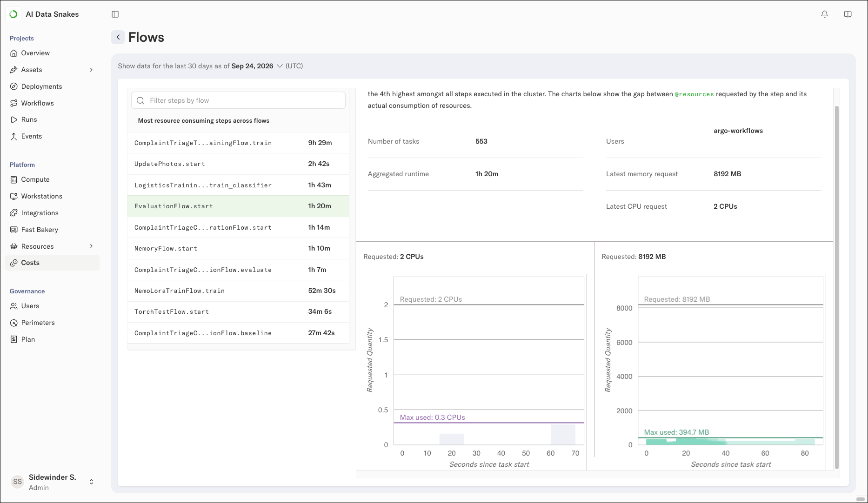Click the Resources basket icon
This screenshot has height=503, width=868.
click(14, 246)
